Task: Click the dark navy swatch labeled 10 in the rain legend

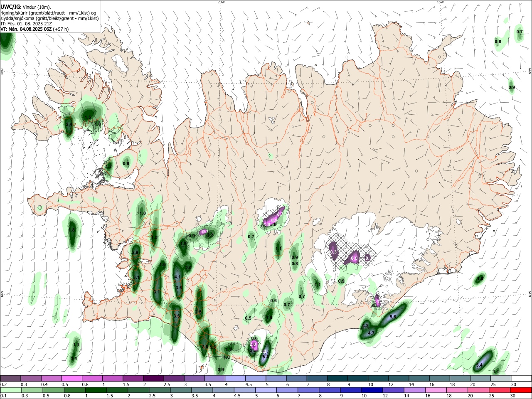Action: coord(372,390)
